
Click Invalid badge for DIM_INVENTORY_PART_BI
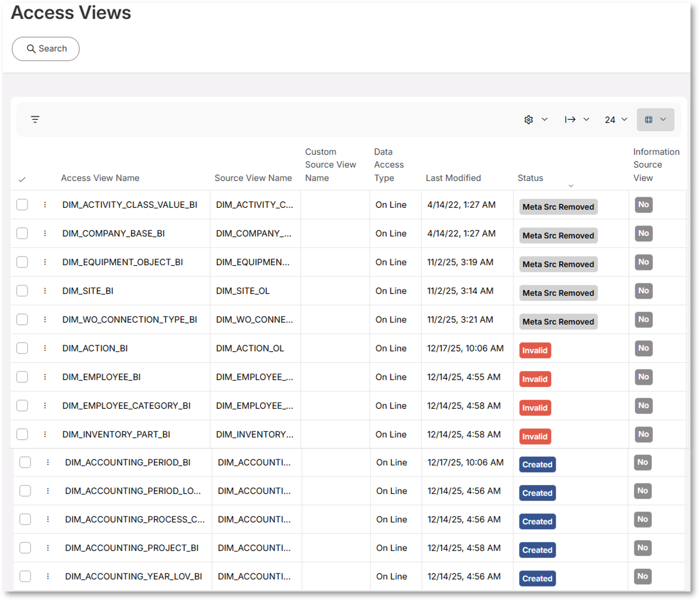535,436
